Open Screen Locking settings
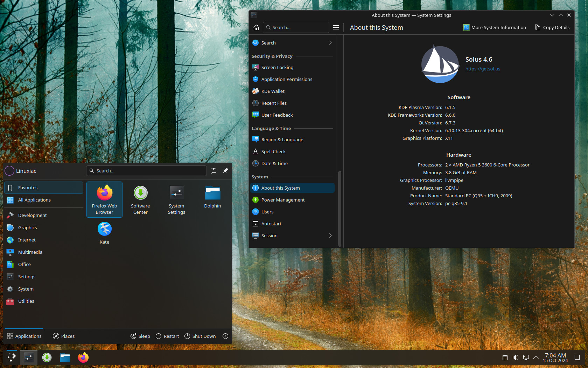 pyautogui.click(x=292, y=67)
